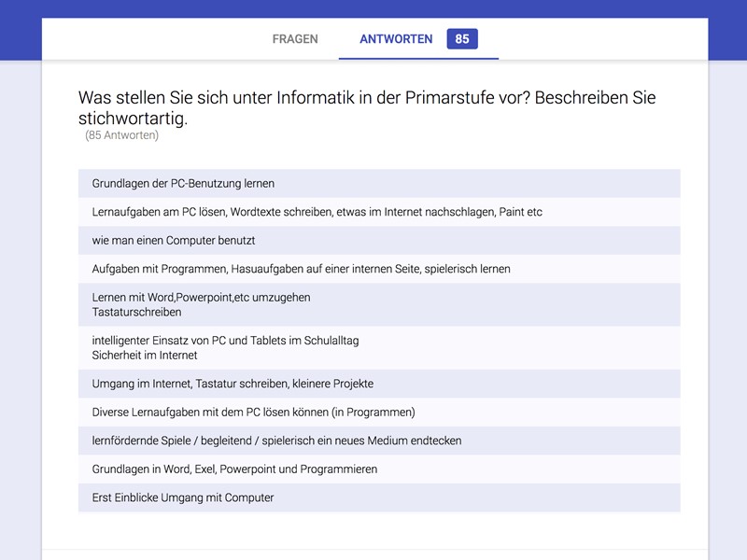Click the response mentioning Wordtexte schreiben and Paint
Viewport: 747px width, 560px height.
pos(280,210)
